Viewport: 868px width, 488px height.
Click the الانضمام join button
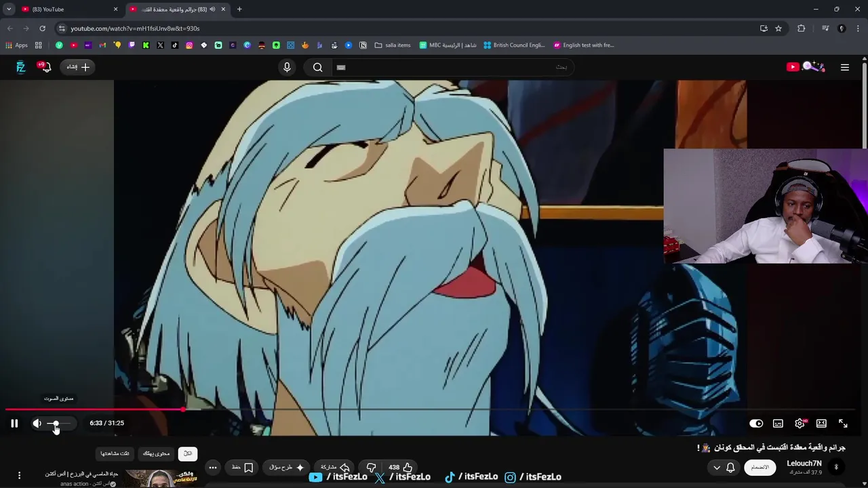click(x=759, y=467)
